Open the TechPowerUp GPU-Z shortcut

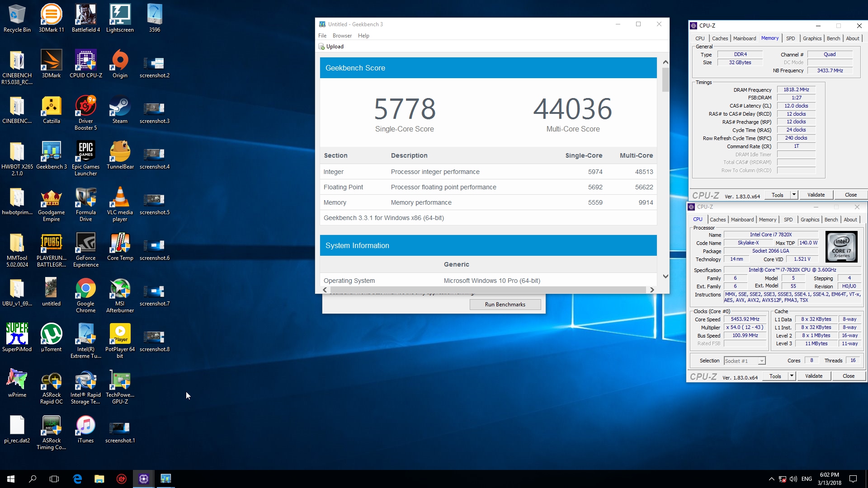point(120,386)
